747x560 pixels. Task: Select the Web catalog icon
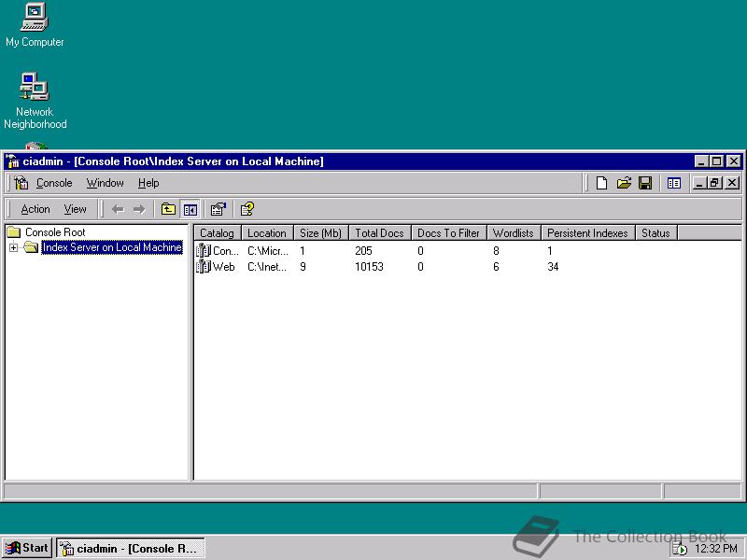tap(204, 266)
